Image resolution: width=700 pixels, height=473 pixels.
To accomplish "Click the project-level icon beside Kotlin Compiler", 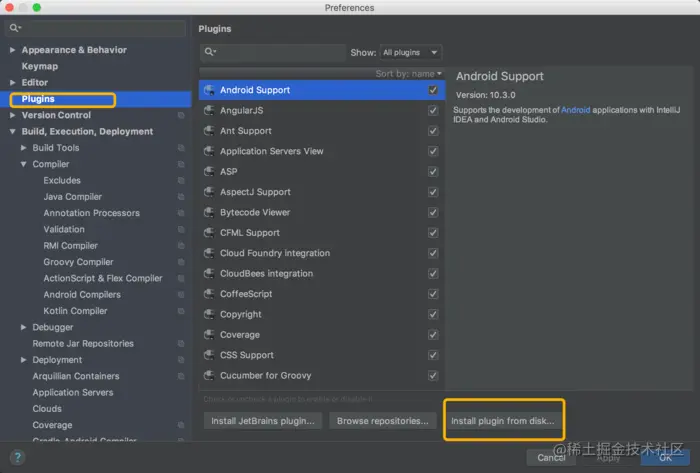I will [181, 311].
